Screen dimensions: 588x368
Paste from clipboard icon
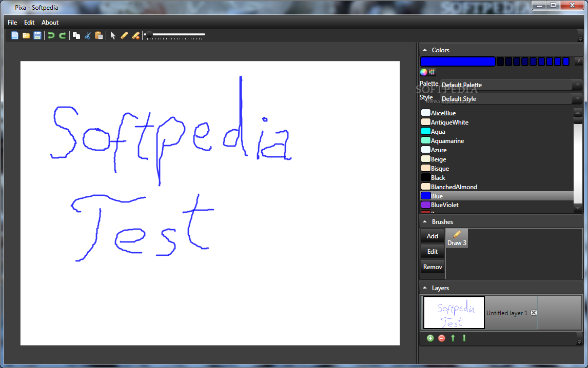99,35
